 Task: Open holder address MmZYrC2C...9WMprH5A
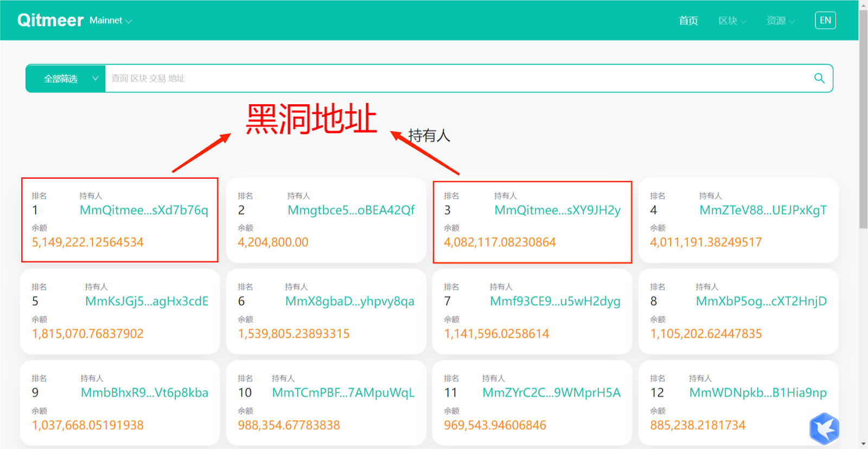[552, 393]
